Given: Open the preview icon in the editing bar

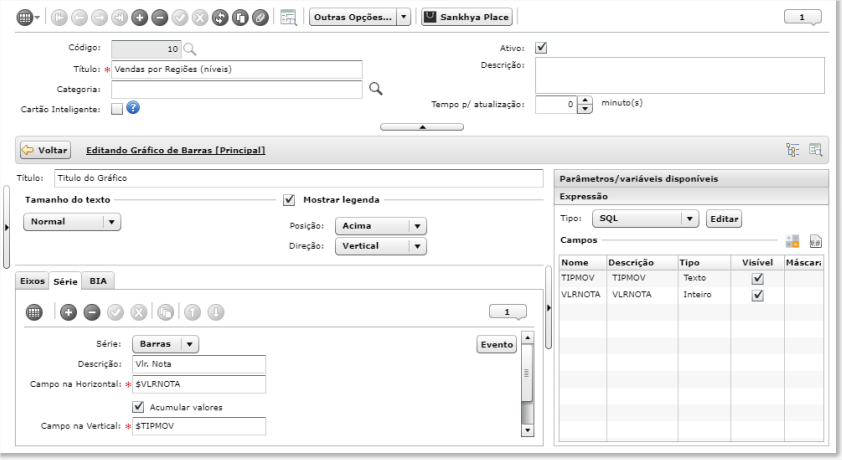Looking at the screenshot, I should click(x=816, y=150).
